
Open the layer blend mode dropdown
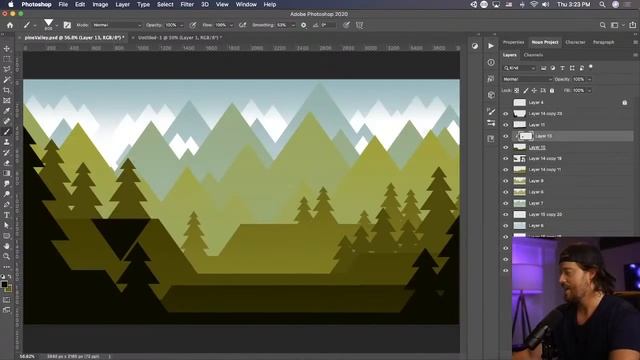pyautogui.click(x=527, y=79)
